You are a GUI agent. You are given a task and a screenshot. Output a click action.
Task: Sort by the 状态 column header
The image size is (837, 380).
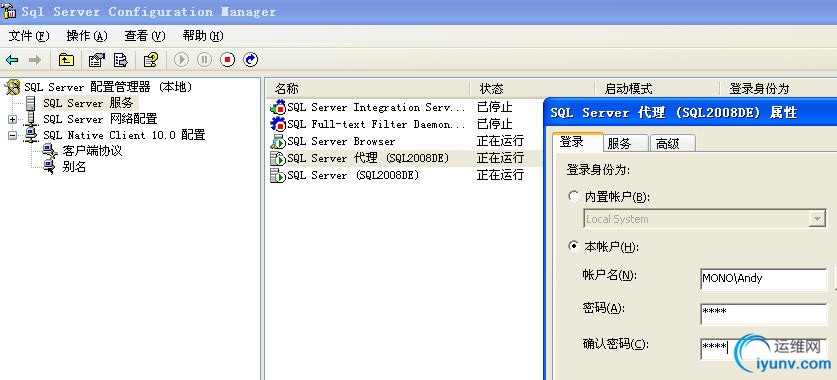[x=532, y=89]
